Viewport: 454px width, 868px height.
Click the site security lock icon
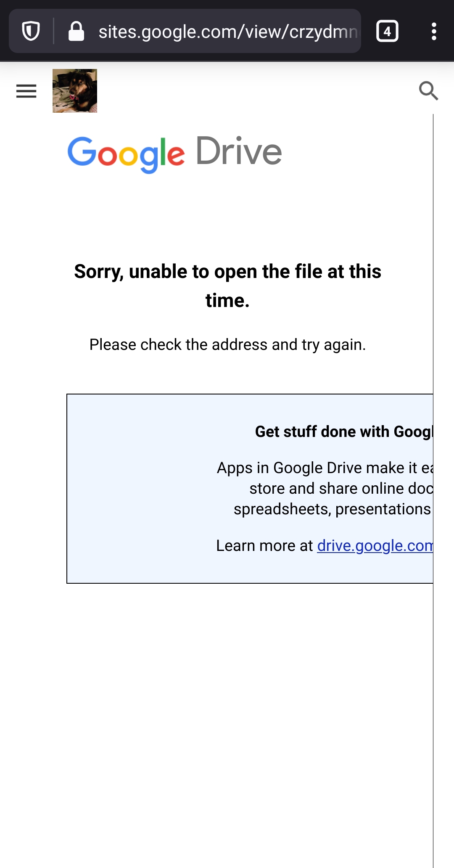[x=76, y=32]
